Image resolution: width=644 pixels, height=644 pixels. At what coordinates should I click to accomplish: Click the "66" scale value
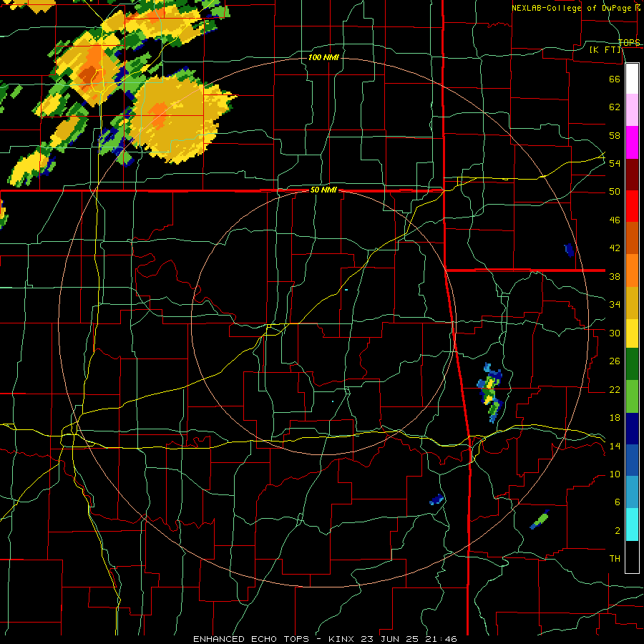coord(615,79)
